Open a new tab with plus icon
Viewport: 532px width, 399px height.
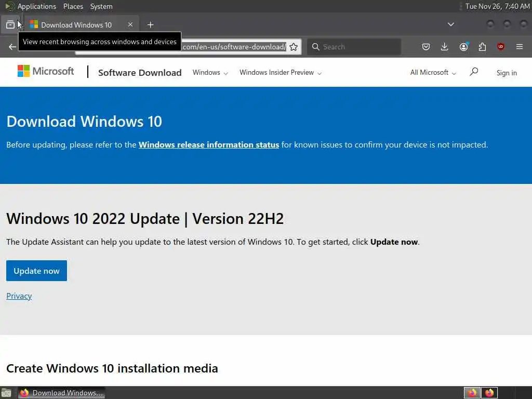(151, 25)
